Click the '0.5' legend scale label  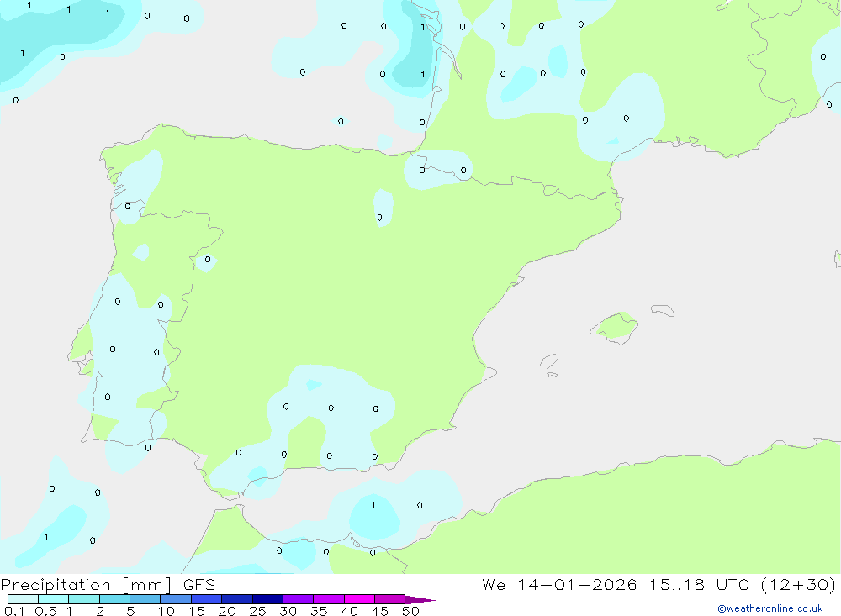click(45, 611)
